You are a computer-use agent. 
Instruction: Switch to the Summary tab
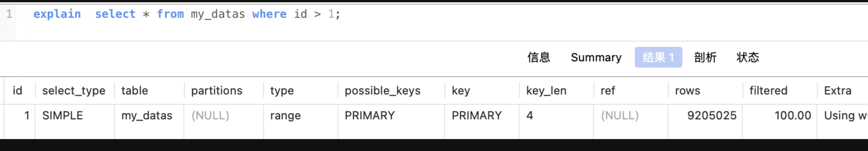coord(596,57)
